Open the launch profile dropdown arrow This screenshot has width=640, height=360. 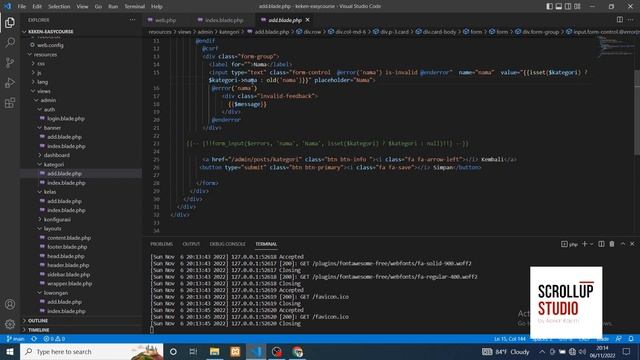pos(591,244)
